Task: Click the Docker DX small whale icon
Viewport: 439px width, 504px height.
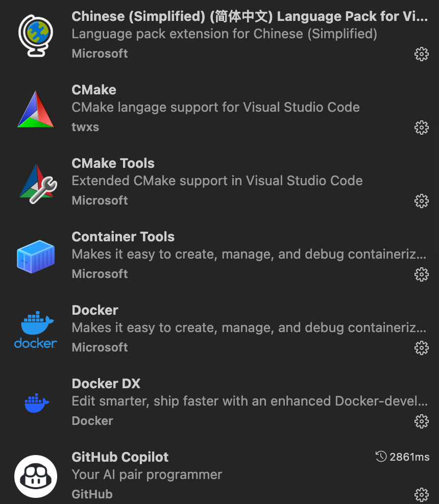Action: (x=36, y=403)
